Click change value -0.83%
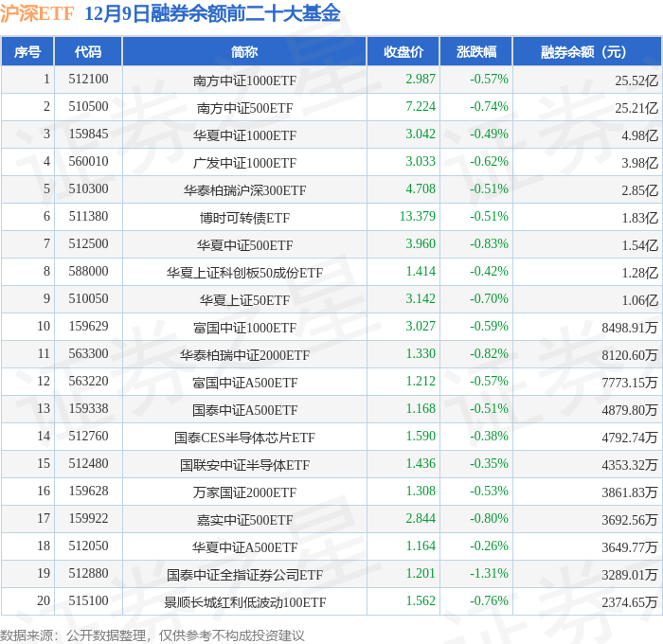The width and height of the screenshot is (663, 644). coord(489,244)
